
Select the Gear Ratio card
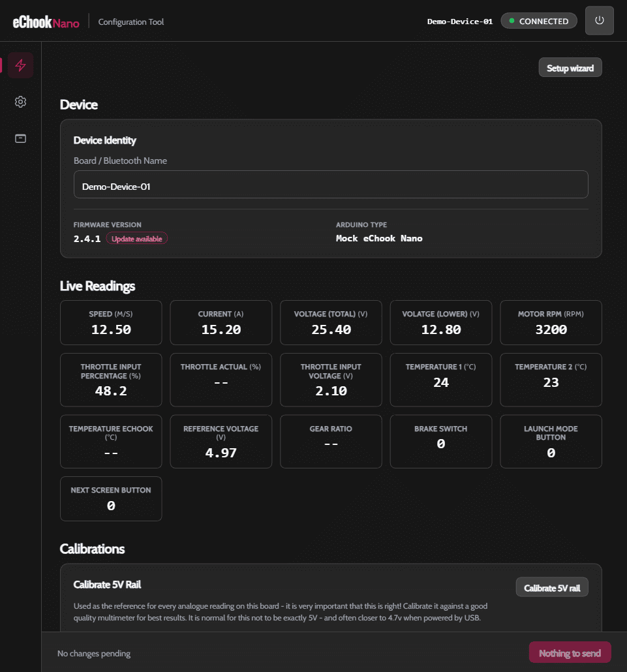(331, 442)
